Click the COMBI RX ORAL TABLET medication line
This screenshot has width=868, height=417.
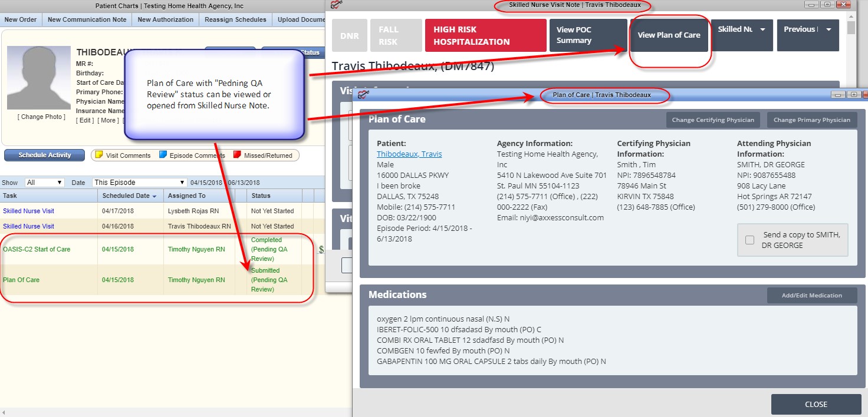[470, 340]
